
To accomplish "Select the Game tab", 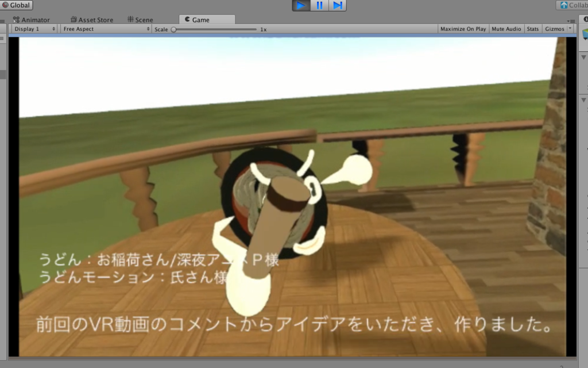I will [207, 20].
